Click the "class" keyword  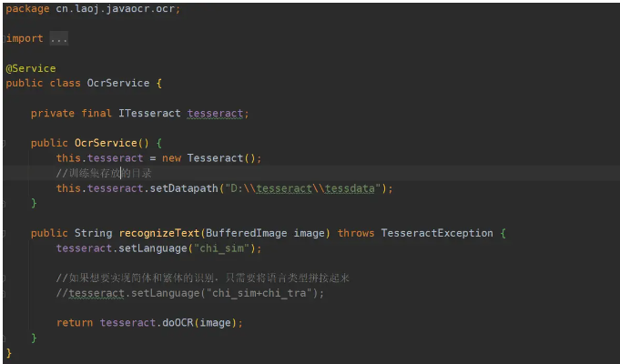pos(66,83)
